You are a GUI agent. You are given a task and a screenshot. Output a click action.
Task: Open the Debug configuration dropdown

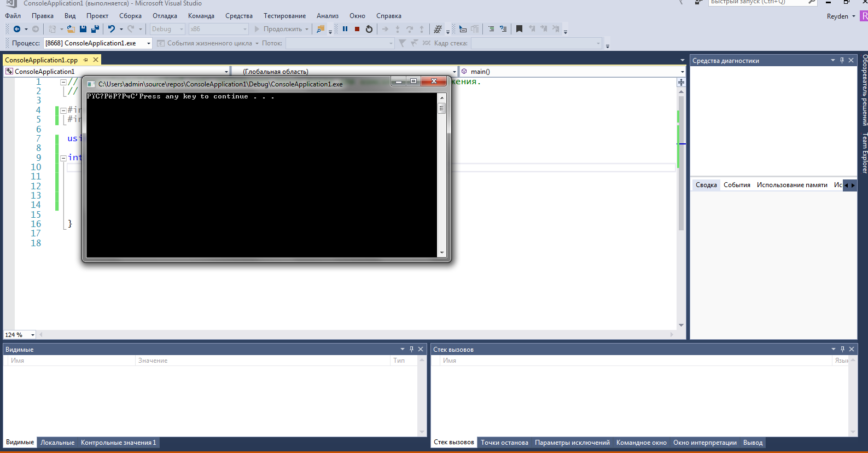coord(182,29)
